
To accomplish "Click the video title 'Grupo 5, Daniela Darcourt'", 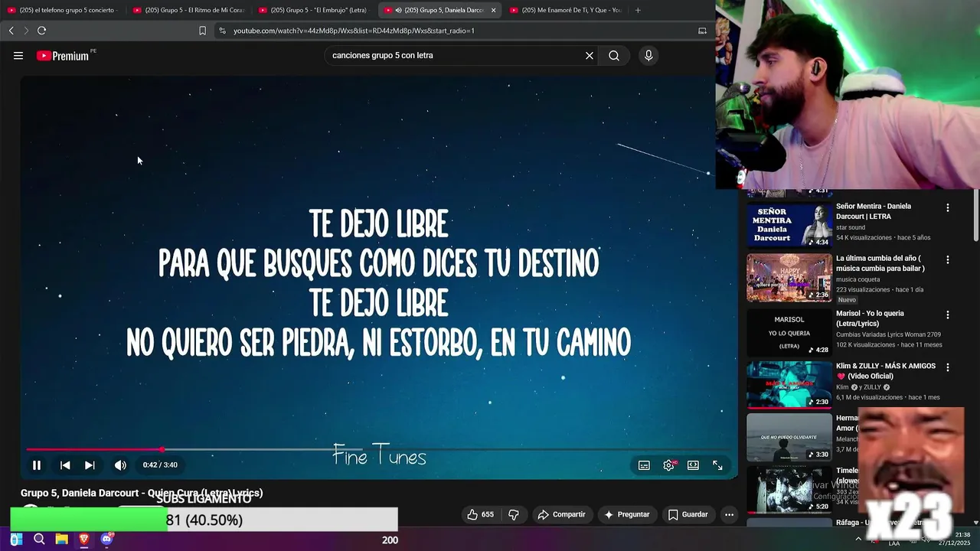I will click(142, 494).
